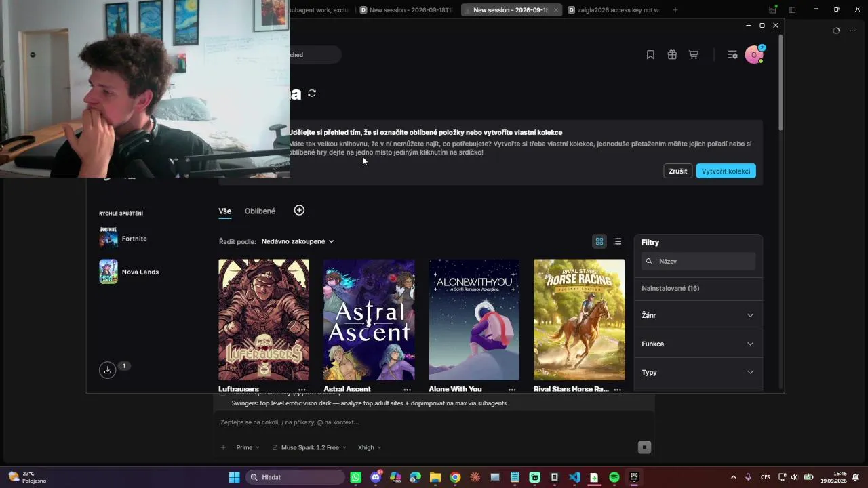Image resolution: width=868 pixels, height=488 pixels.
Task: Add a new collection with plus icon
Action: [x=299, y=210]
